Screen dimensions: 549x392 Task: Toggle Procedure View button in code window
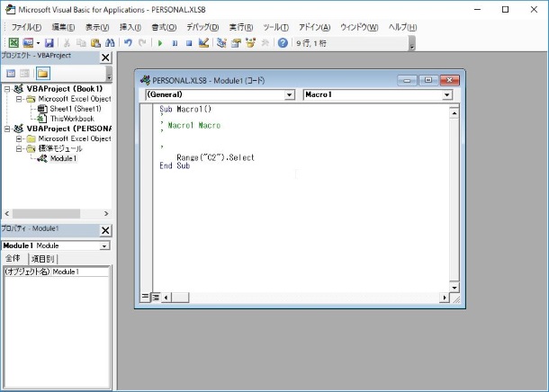coord(145,298)
